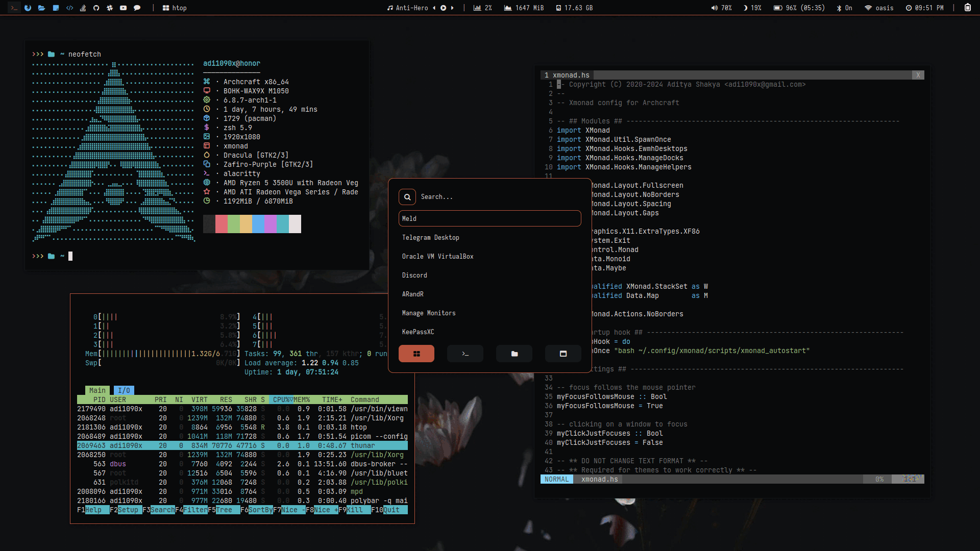Play or pause the Anti-Hero track
This screenshot has width=980, height=551.
pyautogui.click(x=443, y=8)
